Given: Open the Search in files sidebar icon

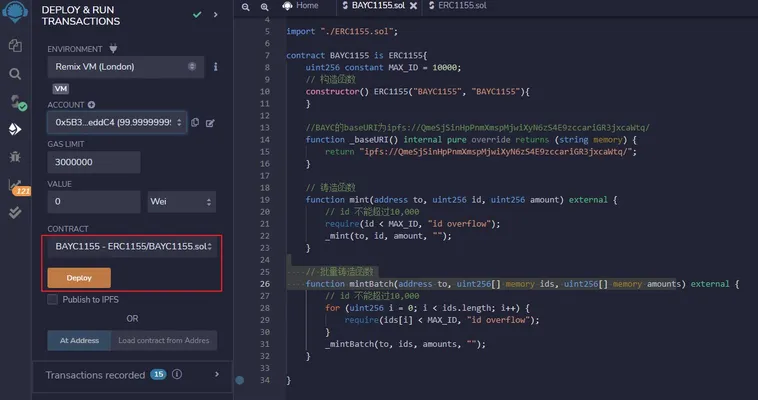Looking at the screenshot, I should click(x=15, y=74).
